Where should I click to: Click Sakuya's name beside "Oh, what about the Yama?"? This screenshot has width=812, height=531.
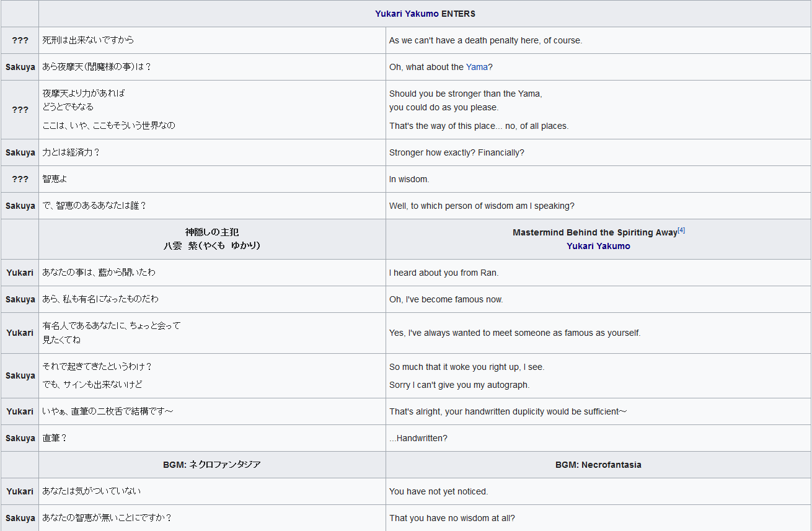tap(20, 67)
